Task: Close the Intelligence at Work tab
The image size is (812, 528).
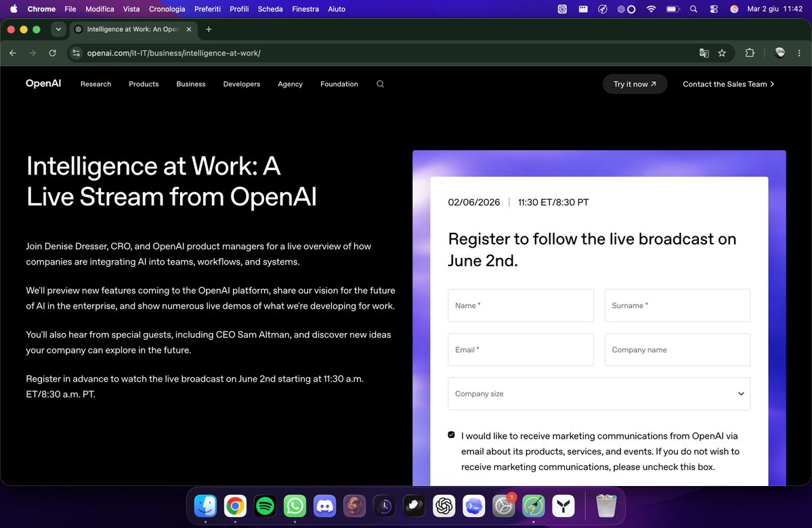Action: (x=188, y=30)
